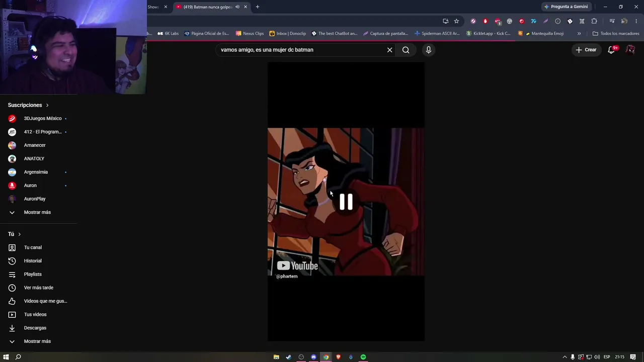Screen dimensions: 644x362
Task: Edit the YouTube search query field
Action: click(x=299, y=50)
